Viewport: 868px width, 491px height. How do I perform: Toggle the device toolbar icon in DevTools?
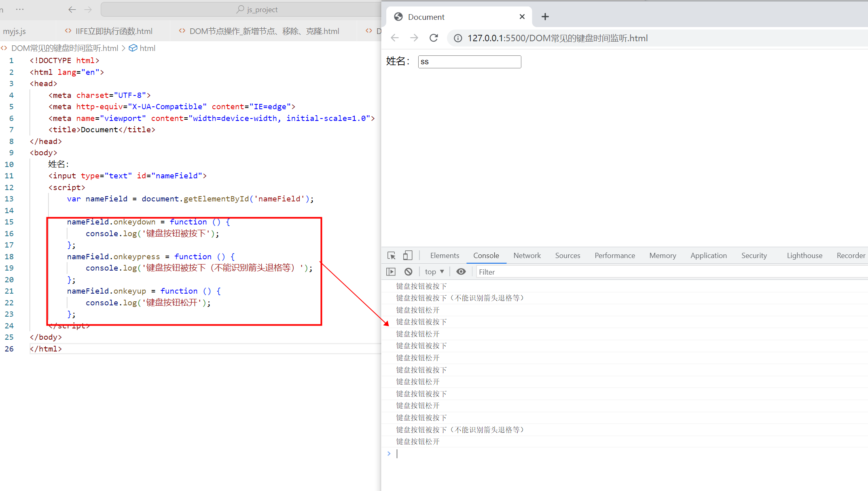click(408, 256)
